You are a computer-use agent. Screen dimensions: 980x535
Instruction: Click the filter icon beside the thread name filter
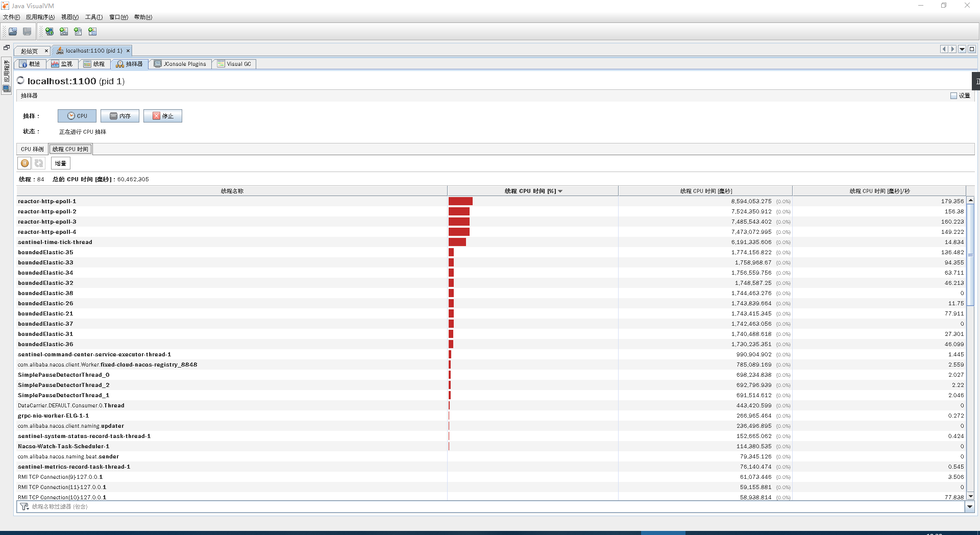(24, 506)
